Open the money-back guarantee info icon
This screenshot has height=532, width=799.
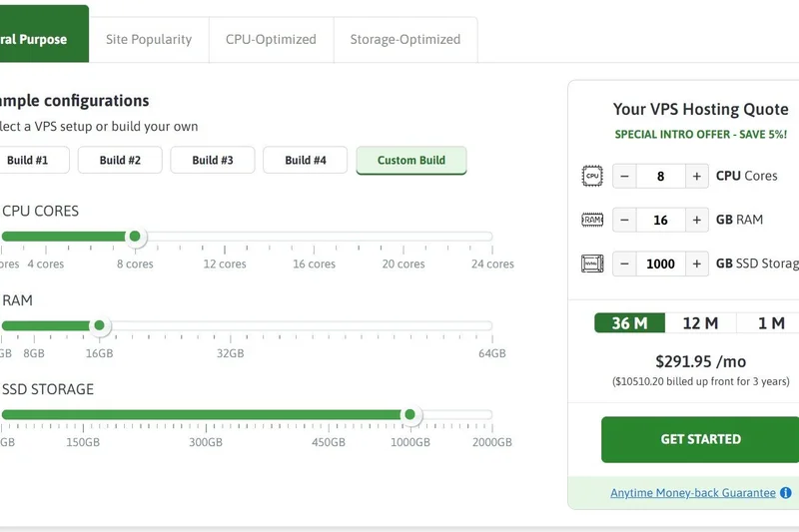pyautogui.click(x=786, y=493)
